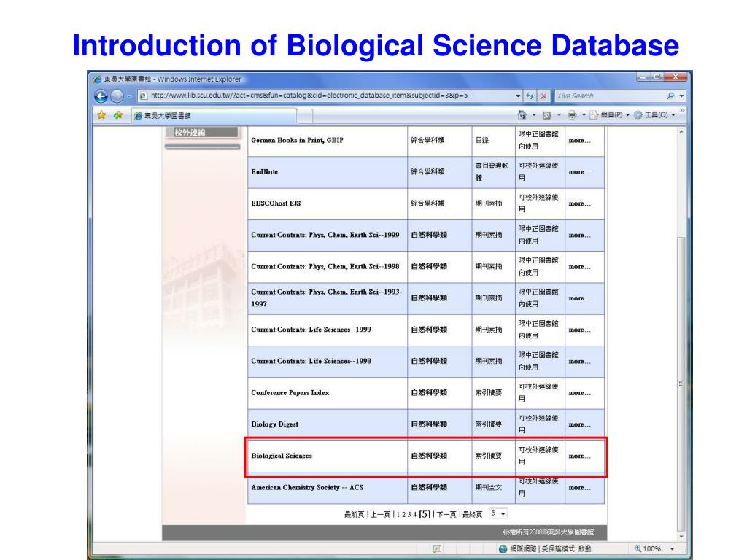The image size is (747, 560).
Task: Click the magnifier search icon
Action: (671, 96)
